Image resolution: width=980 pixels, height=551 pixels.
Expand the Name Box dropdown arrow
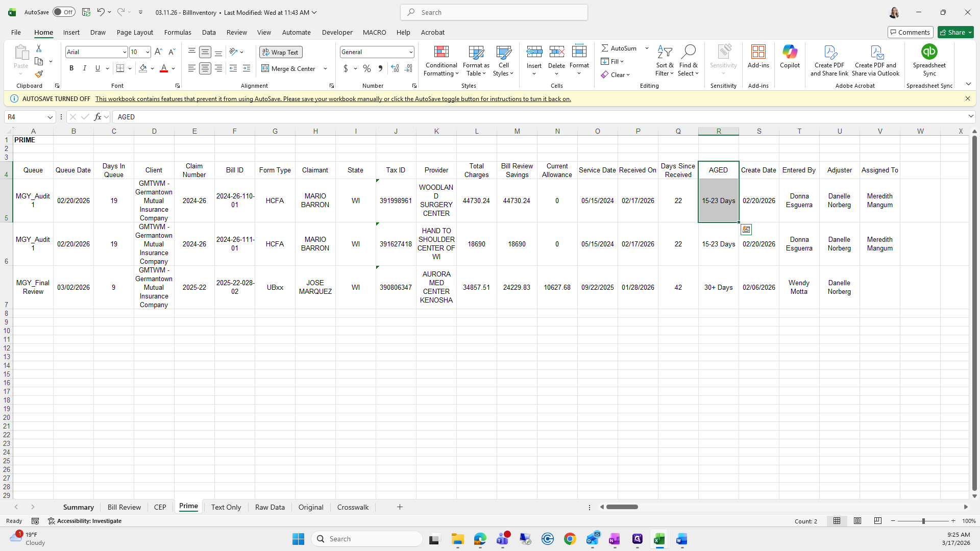[x=50, y=117]
